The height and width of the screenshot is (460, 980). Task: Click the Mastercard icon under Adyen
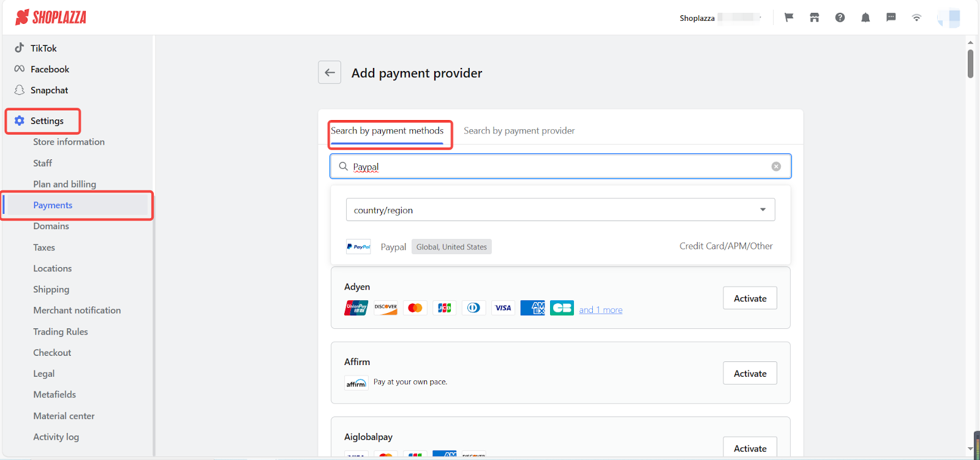pos(415,307)
